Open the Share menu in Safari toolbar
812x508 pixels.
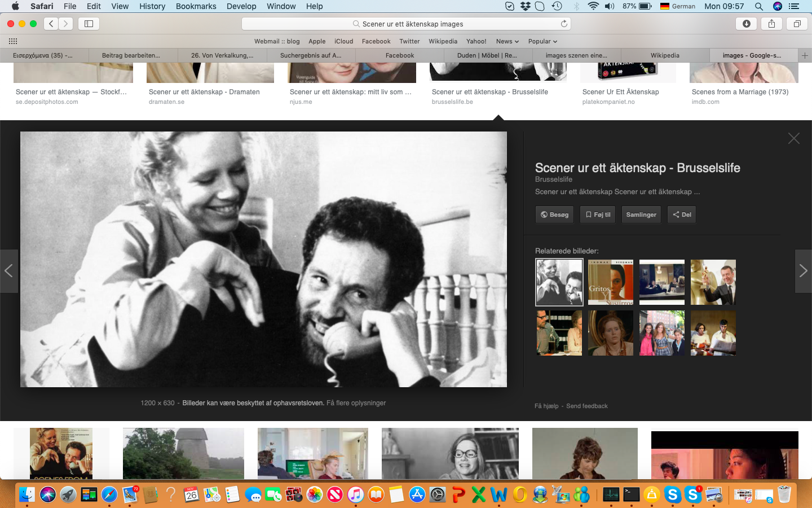[x=771, y=24]
